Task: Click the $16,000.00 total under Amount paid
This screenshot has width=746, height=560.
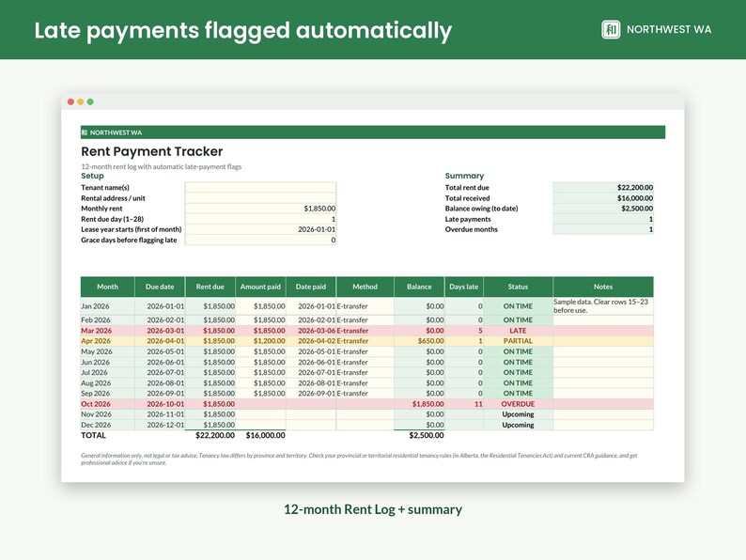Action: pyautogui.click(x=266, y=435)
